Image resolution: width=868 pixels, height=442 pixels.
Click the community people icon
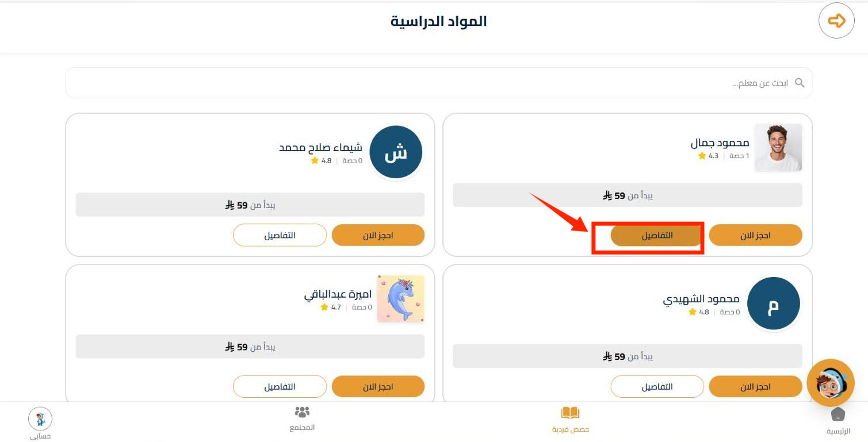point(302,412)
